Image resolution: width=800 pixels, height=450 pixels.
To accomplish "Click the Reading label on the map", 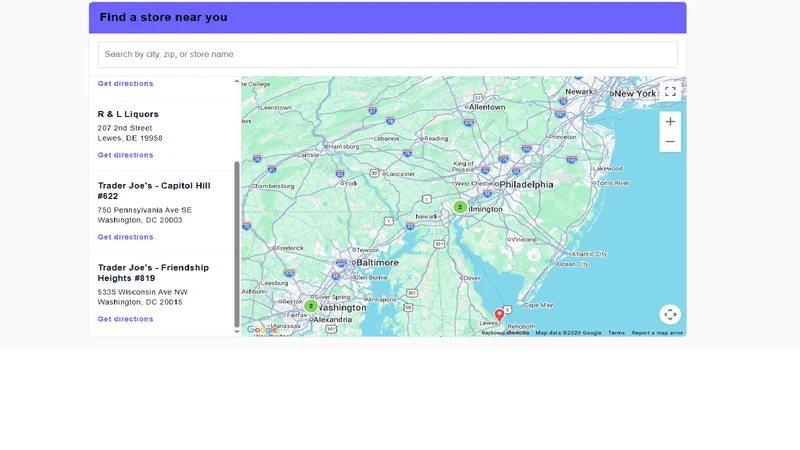I will (x=436, y=139).
